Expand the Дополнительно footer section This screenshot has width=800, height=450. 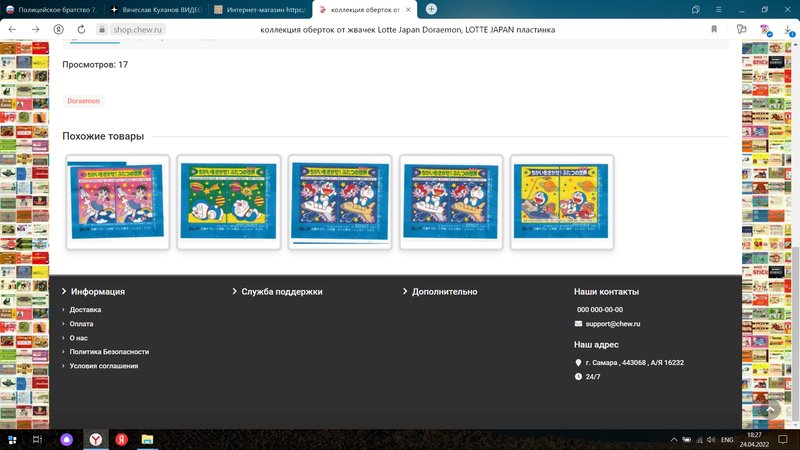point(440,292)
